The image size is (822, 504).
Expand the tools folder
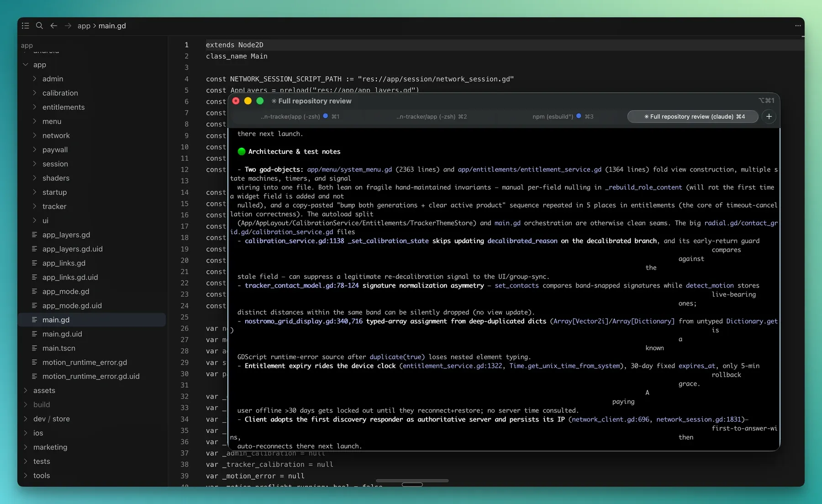pyautogui.click(x=26, y=475)
